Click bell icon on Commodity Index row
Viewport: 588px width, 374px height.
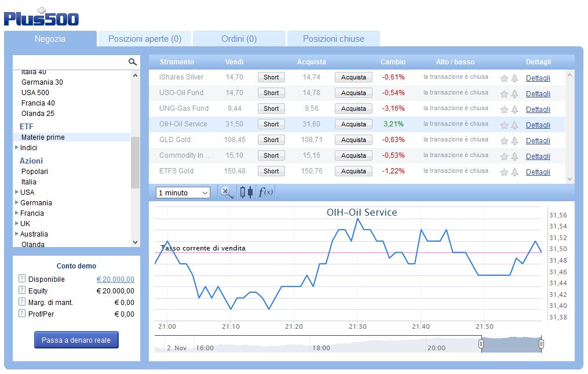tap(514, 157)
